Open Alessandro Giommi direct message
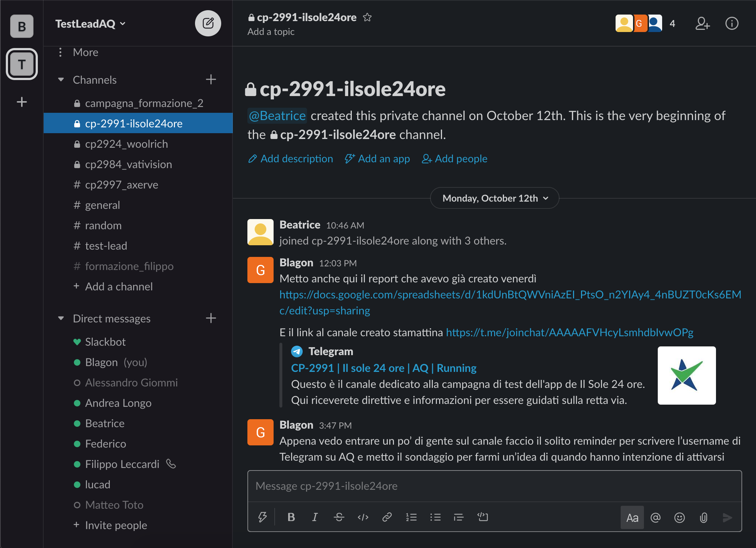 [138, 383]
